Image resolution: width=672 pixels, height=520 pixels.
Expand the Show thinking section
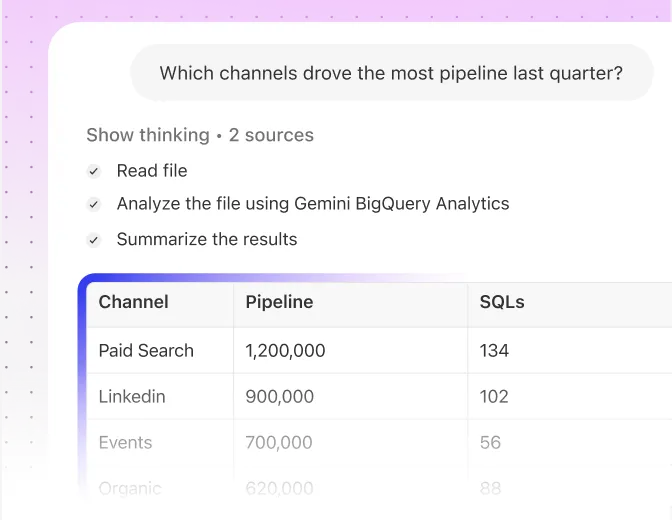click(x=147, y=135)
